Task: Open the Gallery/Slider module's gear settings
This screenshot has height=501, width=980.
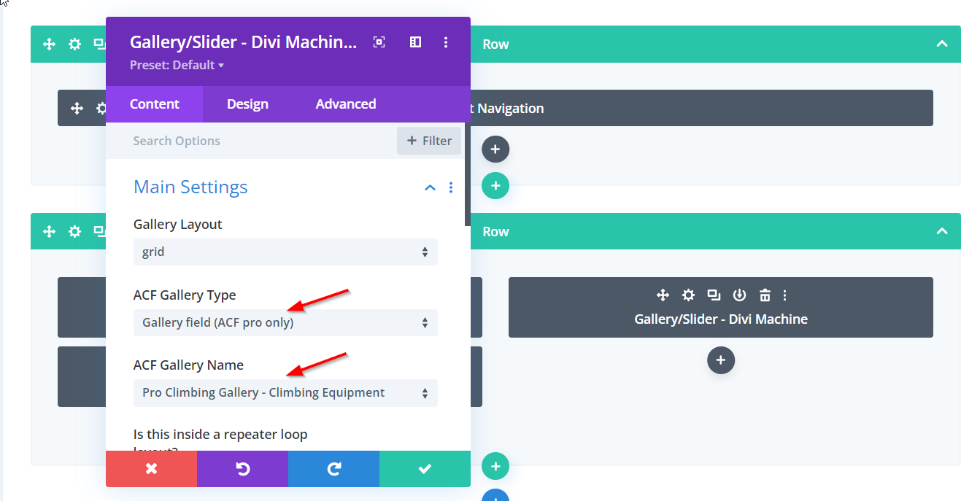Action: (x=688, y=295)
